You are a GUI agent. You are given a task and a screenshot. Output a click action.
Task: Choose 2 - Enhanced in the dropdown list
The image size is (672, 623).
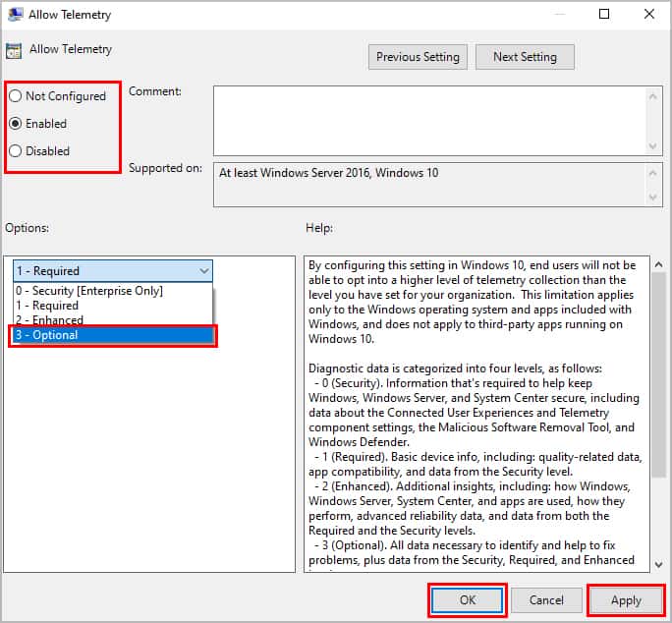[x=113, y=320]
